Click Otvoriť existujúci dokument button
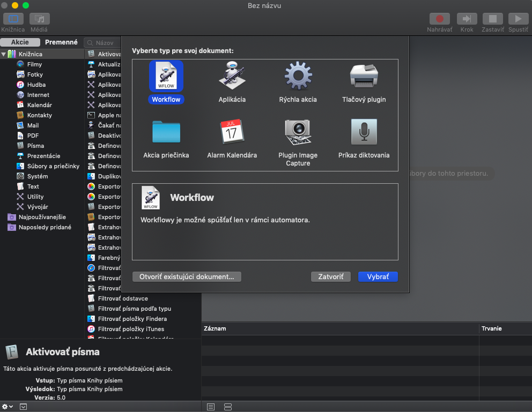 click(x=187, y=277)
